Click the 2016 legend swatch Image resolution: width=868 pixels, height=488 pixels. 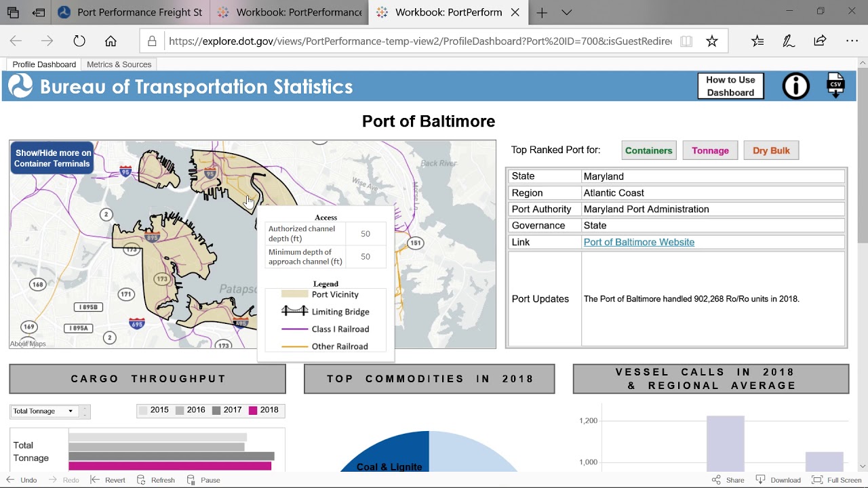pyautogui.click(x=180, y=410)
